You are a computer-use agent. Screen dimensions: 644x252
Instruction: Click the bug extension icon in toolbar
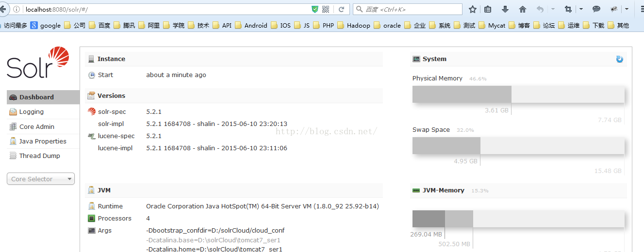coord(614,9)
